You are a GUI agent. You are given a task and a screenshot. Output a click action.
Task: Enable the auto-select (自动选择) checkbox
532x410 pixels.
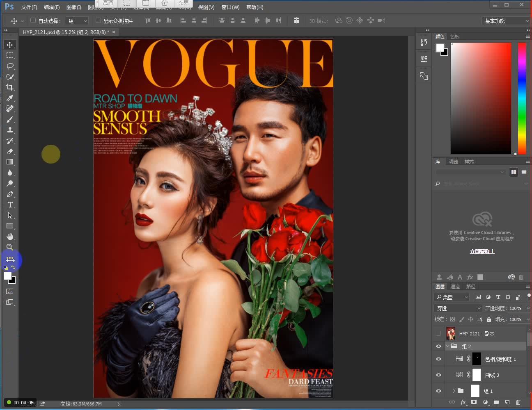coord(33,20)
